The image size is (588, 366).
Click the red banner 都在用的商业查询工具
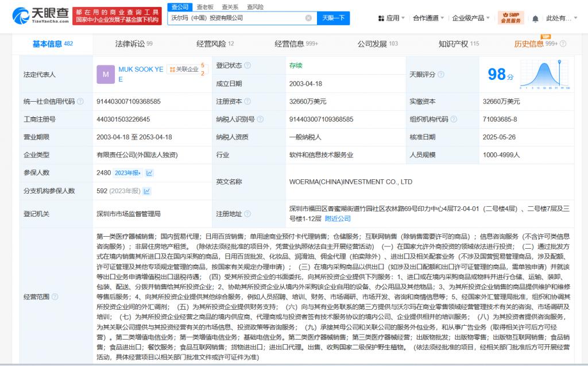click(x=117, y=16)
